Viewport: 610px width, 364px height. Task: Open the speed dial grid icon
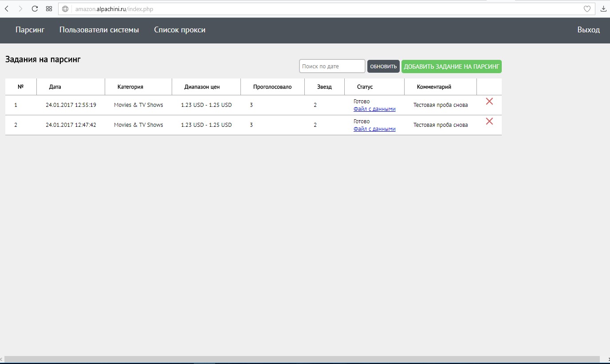(49, 8)
